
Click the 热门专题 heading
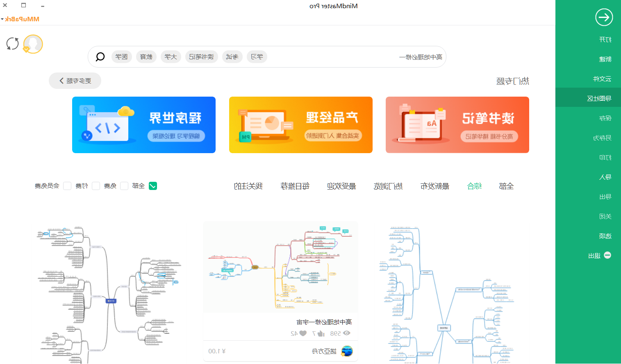point(513,81)
